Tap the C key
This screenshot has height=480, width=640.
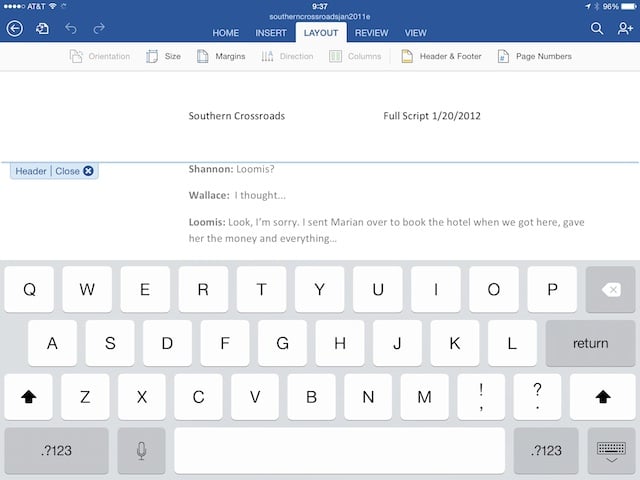198,397
